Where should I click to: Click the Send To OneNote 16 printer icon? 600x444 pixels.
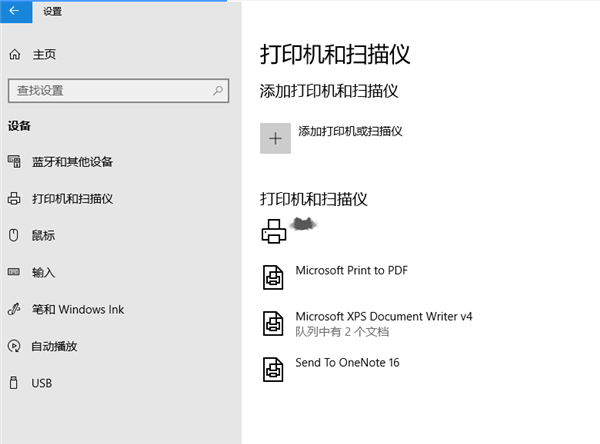274,368
